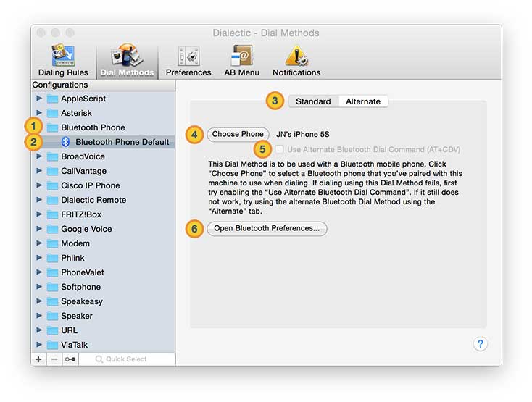Select the ViaTalk row label

pyautogui.click(x=75, y=345)
